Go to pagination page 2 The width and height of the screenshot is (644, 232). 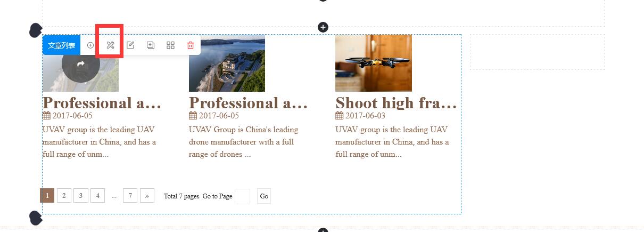pos(64,196)
